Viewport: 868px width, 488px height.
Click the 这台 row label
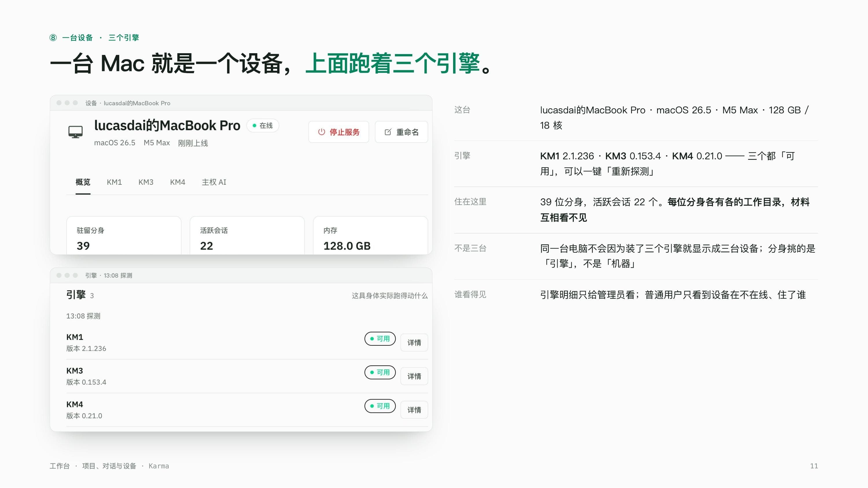coord(462,110)
